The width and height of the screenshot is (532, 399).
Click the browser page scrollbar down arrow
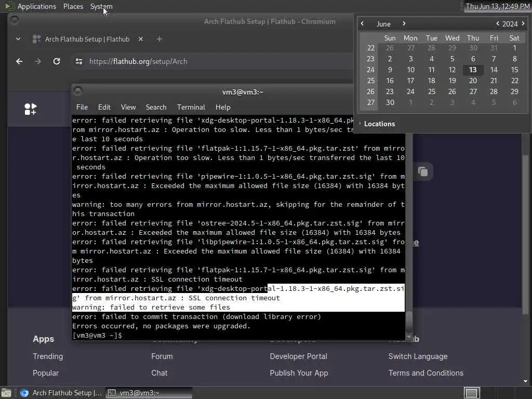click(526, 381)
